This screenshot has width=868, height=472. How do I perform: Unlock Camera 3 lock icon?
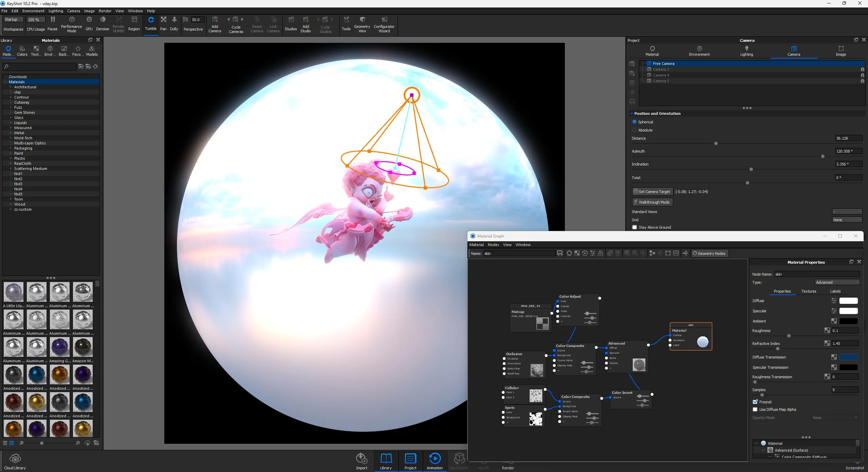(862, 69)
